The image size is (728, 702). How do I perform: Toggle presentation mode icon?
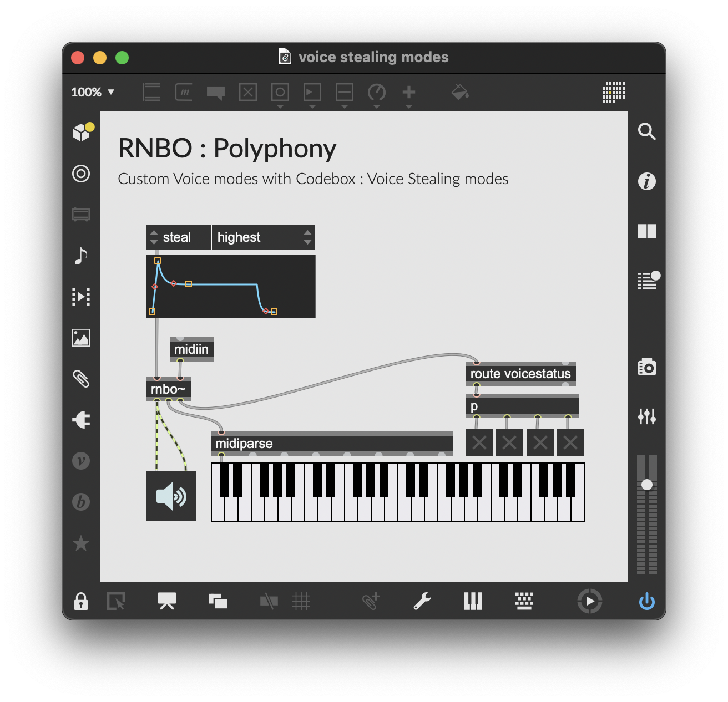coord(167,601)
